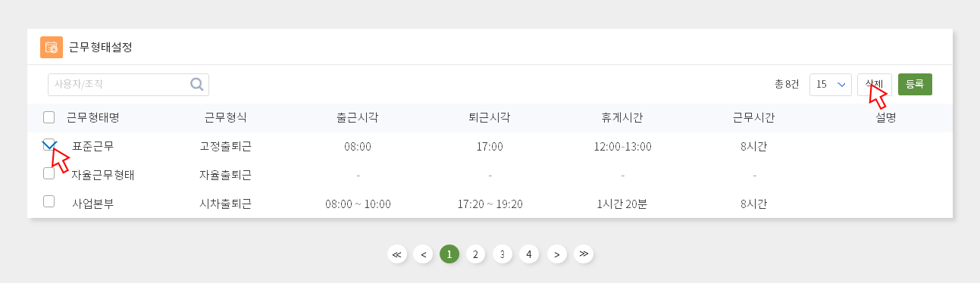Viewport: 980px width, 283px height.
Task: Select current page 1 in pagination
Action: click(449, 254)
